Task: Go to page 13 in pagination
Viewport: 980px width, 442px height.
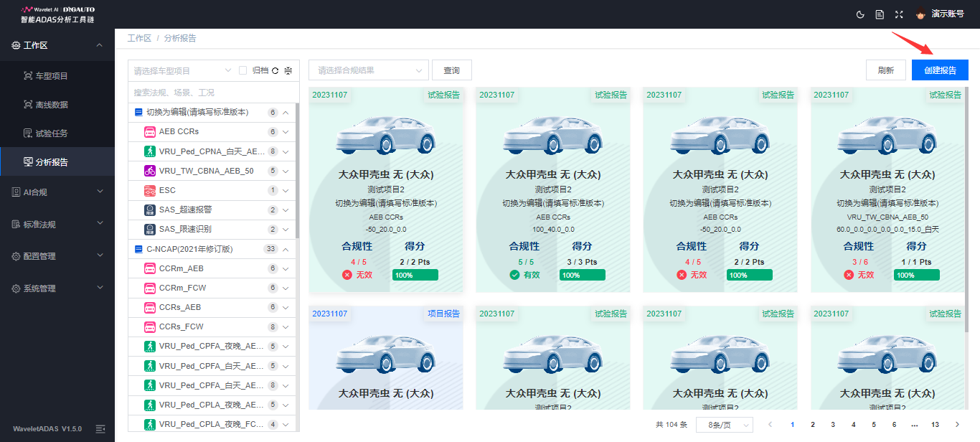Action: point(935,424)
